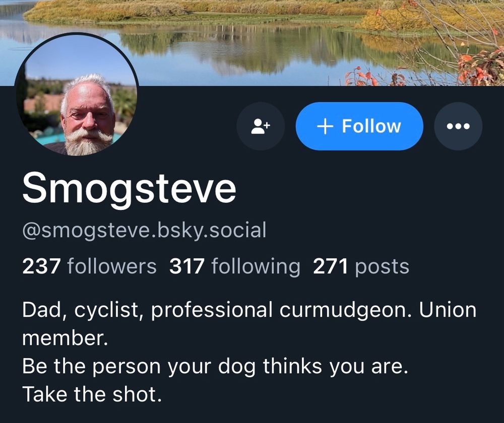Image resolution: width=504 pixels, height=423 pixels.
Task: Click the 'Union member.' bio text
Action: click(249, 324)
